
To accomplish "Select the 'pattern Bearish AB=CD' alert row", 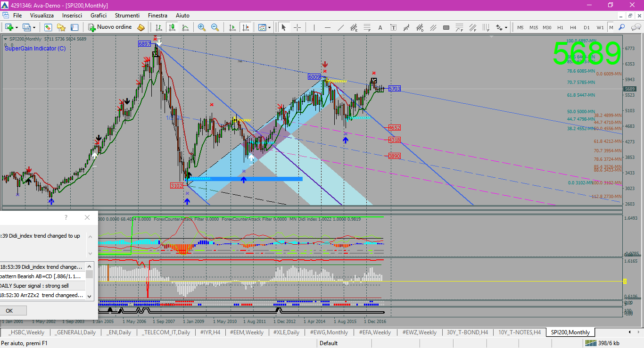I will [x=42, y=276].
